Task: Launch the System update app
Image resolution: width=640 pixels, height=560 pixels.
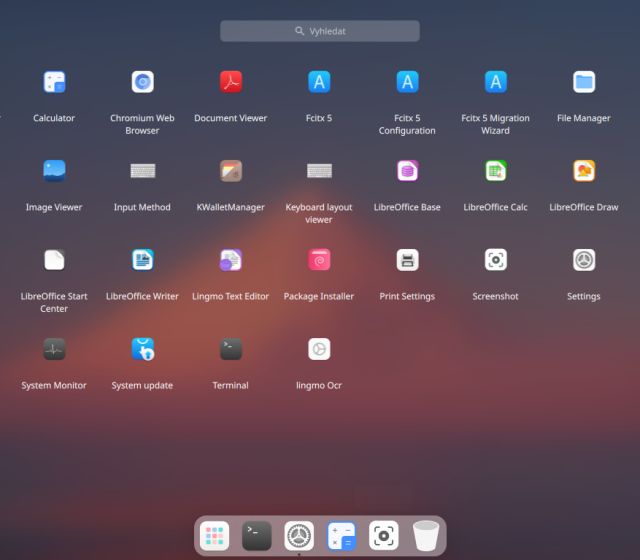Action: click(x=142, y=349)
